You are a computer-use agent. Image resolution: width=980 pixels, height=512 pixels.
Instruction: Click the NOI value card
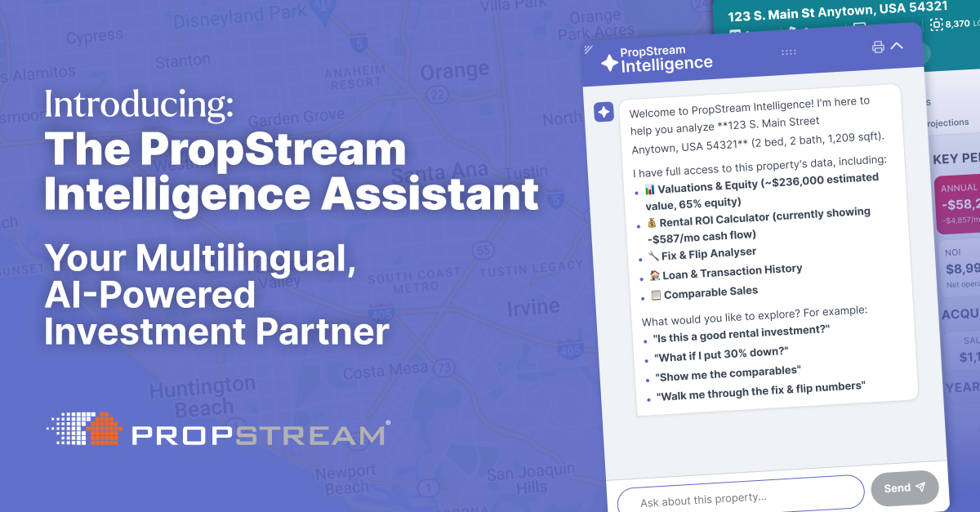point(958,266)
